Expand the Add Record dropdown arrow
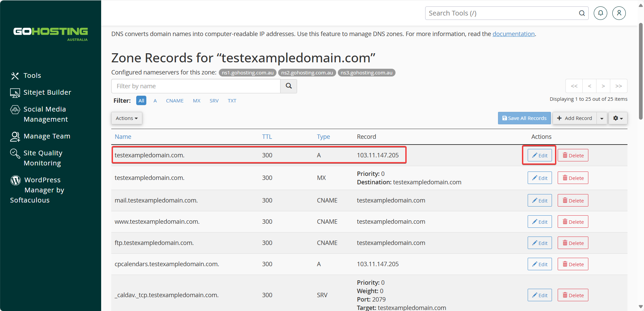The width and height of the screenshot is (644, 311). pos(602,118)
